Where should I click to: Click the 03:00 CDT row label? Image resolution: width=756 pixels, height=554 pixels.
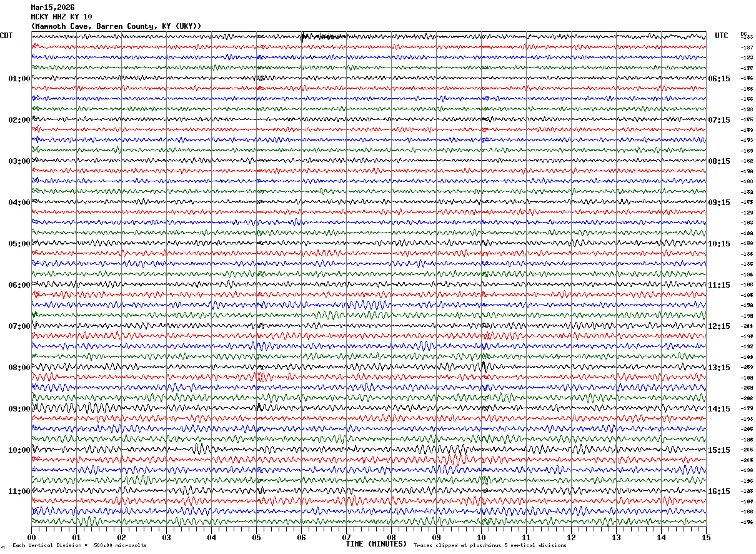[19, 161]
